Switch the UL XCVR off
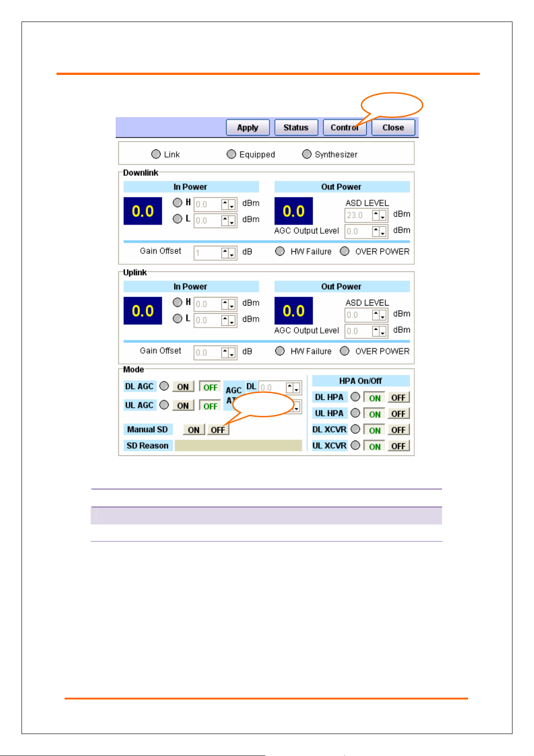The width and height of the screenshot is (534, 756). tap(398, 446)
